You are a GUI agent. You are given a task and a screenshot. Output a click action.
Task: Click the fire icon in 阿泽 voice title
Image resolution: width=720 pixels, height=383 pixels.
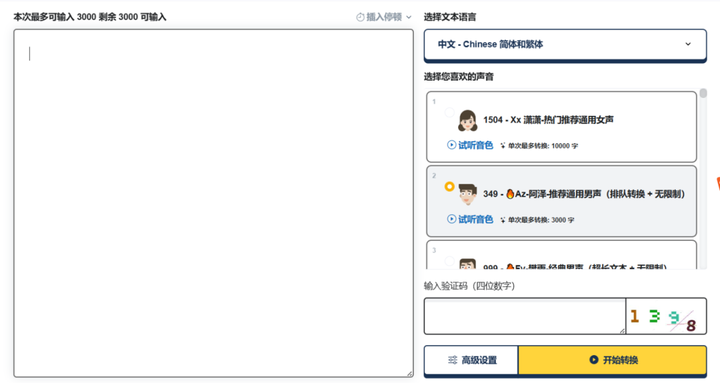pyautogui.click(x=510, y=194)
